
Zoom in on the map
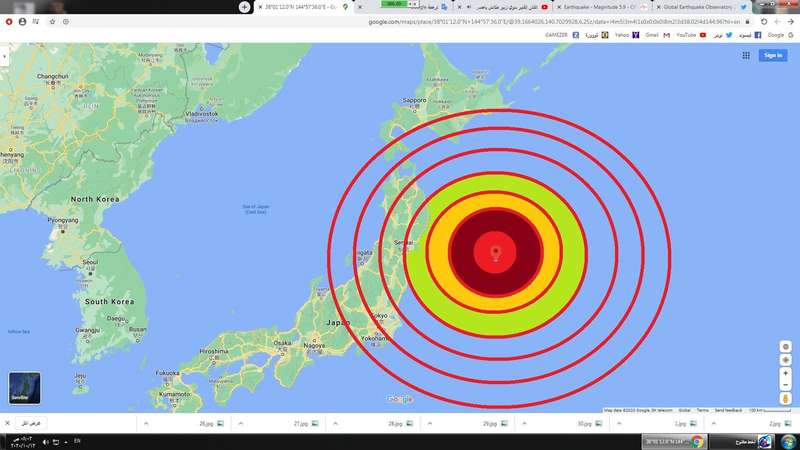click(786, 373)
